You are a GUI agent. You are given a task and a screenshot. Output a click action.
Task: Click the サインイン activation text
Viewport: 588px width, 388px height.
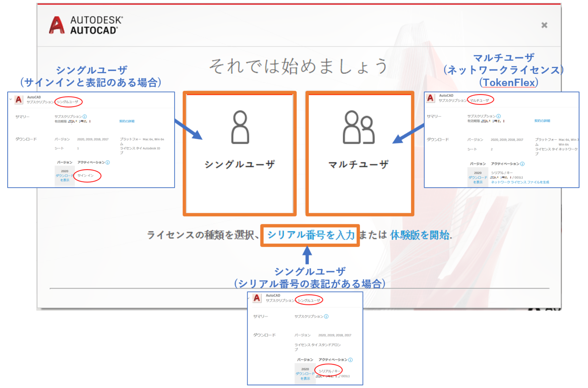coord(85,175)
